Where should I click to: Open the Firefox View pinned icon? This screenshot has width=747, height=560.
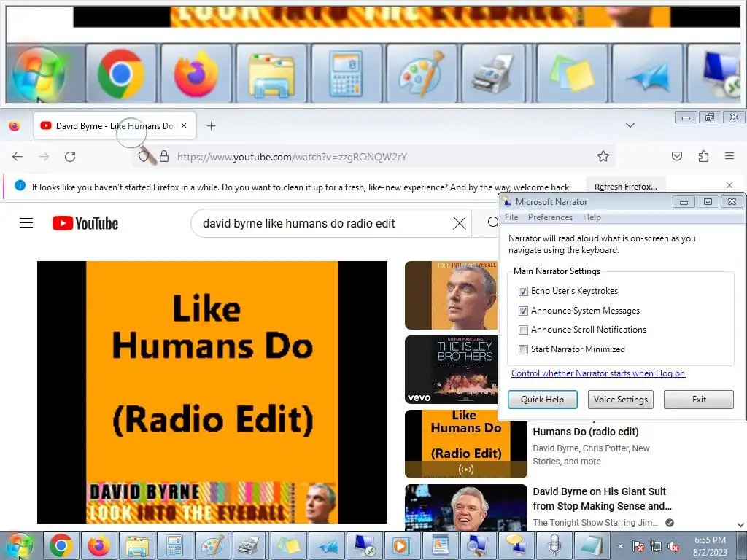click(x=15, y=125)
